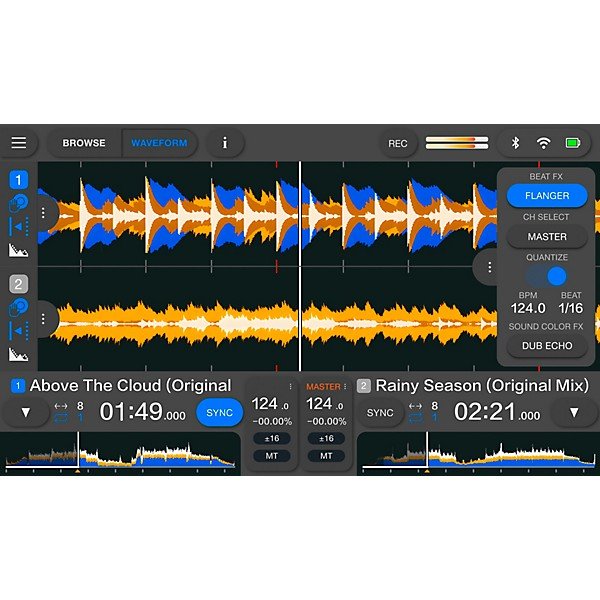Expand deck 1 waveform side handle dots
The width and height of the screenshot is (600, 600).
pyautogui.click(x=43, y=213)
